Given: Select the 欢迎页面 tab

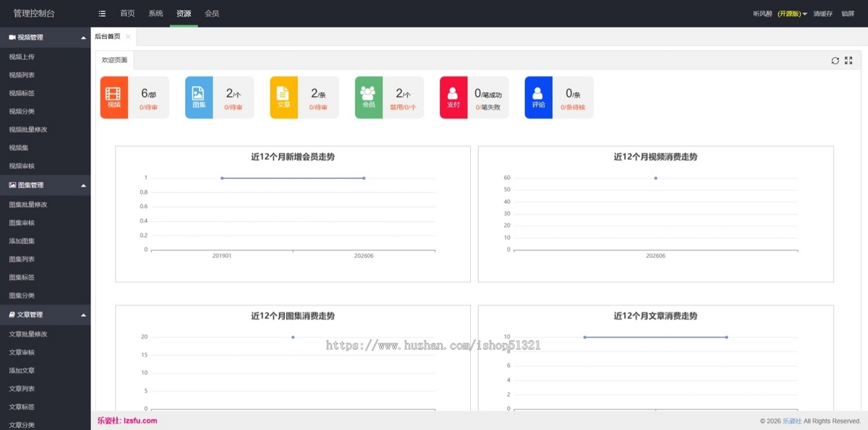Looking at the screenshot, I should [x=114, y=60].
